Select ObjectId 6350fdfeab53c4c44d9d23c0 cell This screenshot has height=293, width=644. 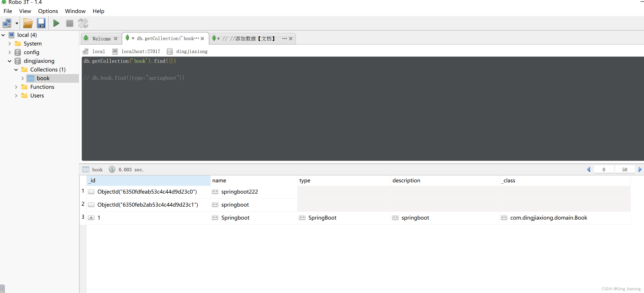pos(149,192)
